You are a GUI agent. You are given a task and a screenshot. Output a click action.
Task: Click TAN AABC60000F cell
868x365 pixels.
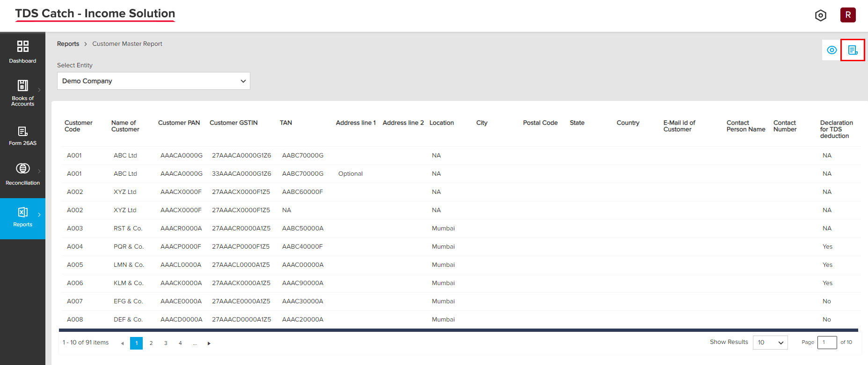click(302, 192)
